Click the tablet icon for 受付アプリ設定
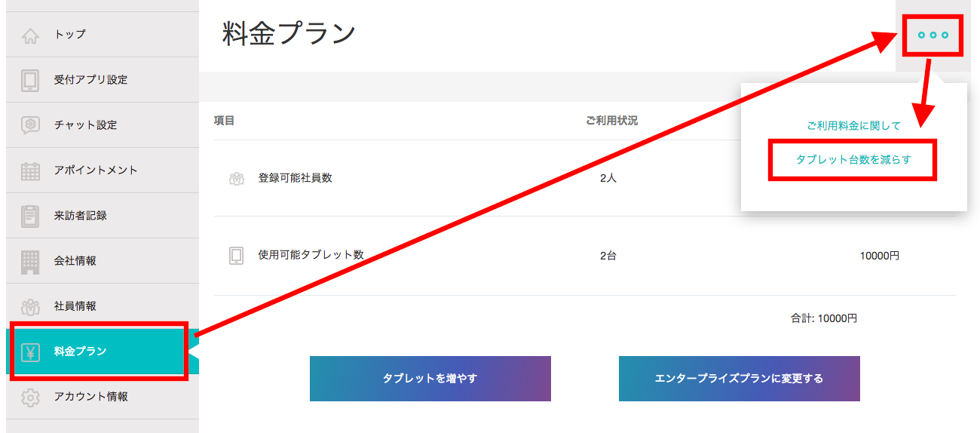This screenshot has width=980, height=433. click(x=30, y=80)
